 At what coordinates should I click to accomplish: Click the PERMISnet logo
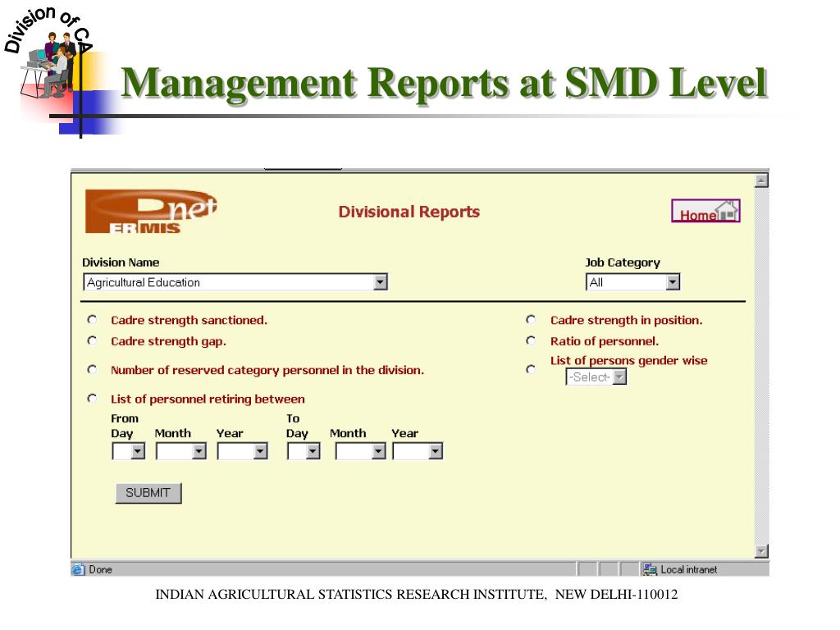point(151,212)
